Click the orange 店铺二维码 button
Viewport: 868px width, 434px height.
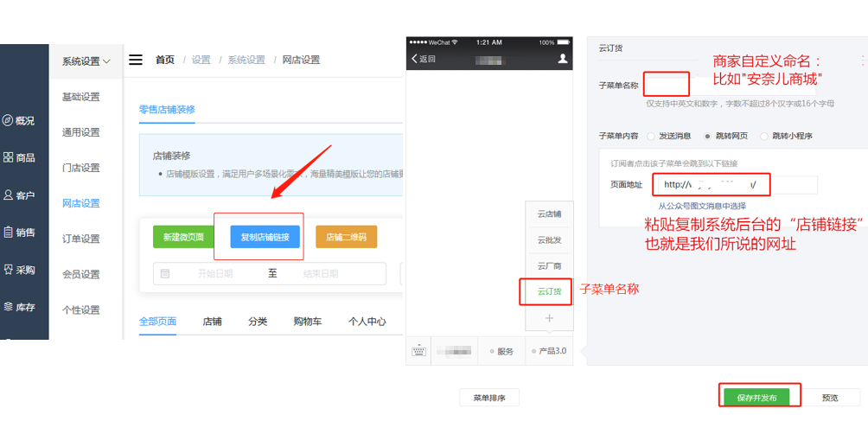(347, 237)
